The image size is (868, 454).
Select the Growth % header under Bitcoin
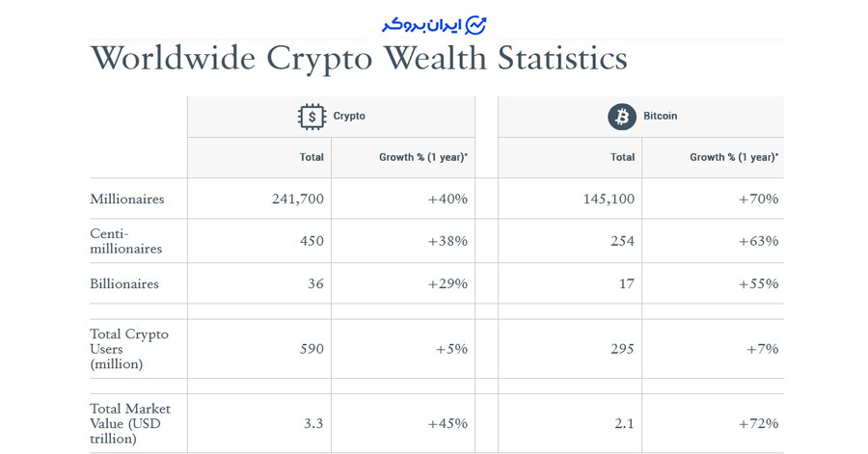click(734, 157)
